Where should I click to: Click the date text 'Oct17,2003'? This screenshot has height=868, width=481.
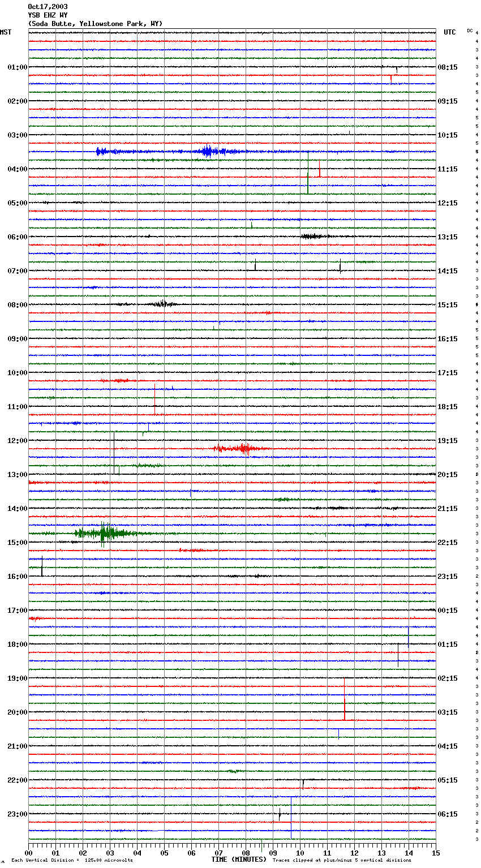pyautogui.click(x=48, y=7)
